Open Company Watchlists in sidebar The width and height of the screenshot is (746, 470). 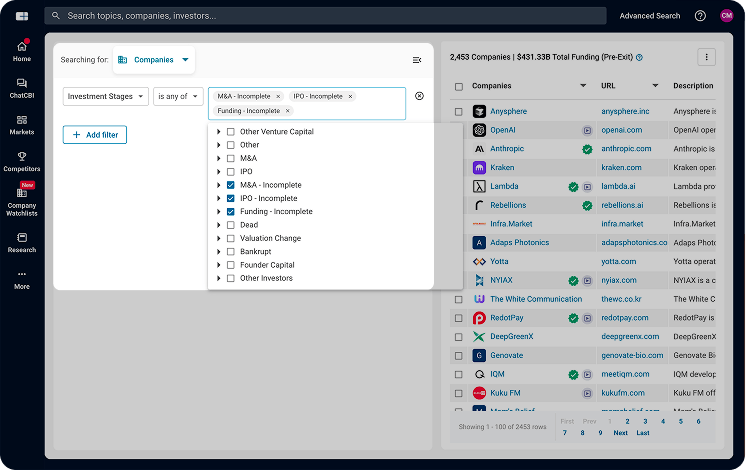(x=22, y=197)
